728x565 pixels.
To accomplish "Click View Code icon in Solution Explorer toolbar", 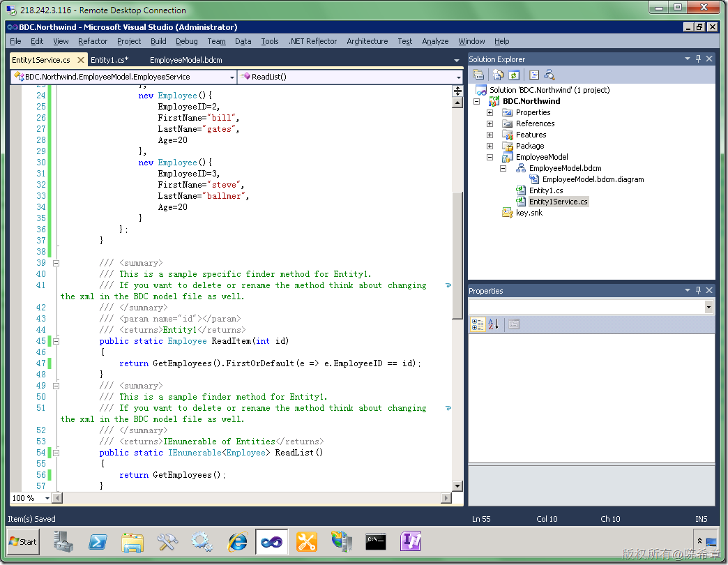I will pos(534,75).
